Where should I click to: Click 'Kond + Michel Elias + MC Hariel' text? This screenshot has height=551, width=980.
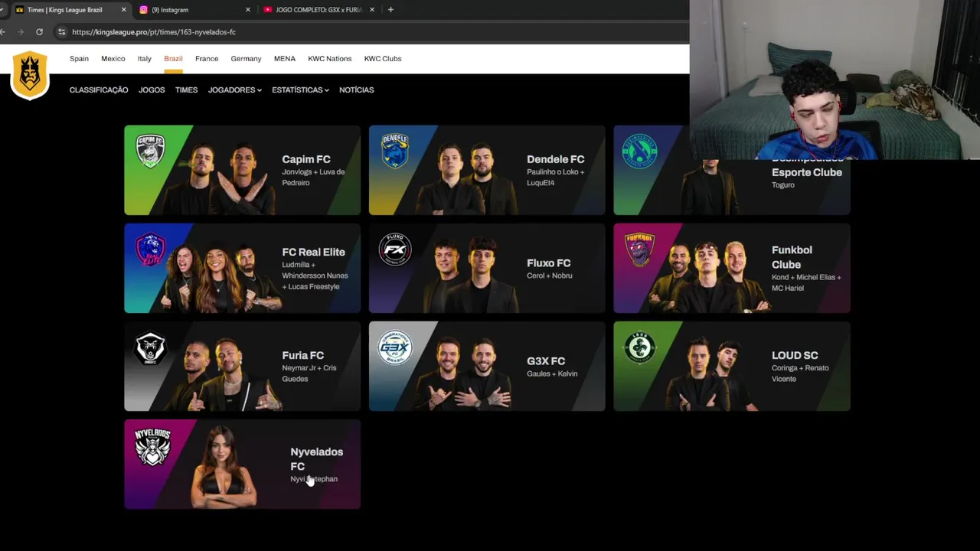tap(806, 282)
